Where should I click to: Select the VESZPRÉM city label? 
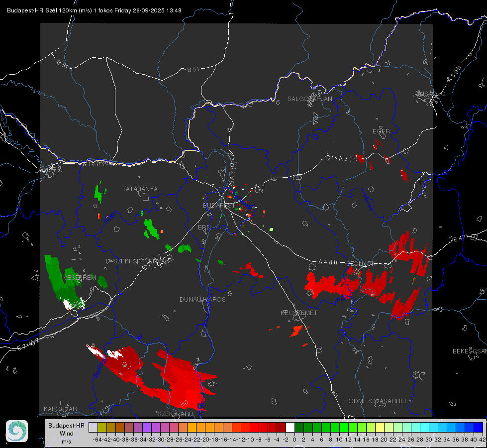(x=80, y=277)
